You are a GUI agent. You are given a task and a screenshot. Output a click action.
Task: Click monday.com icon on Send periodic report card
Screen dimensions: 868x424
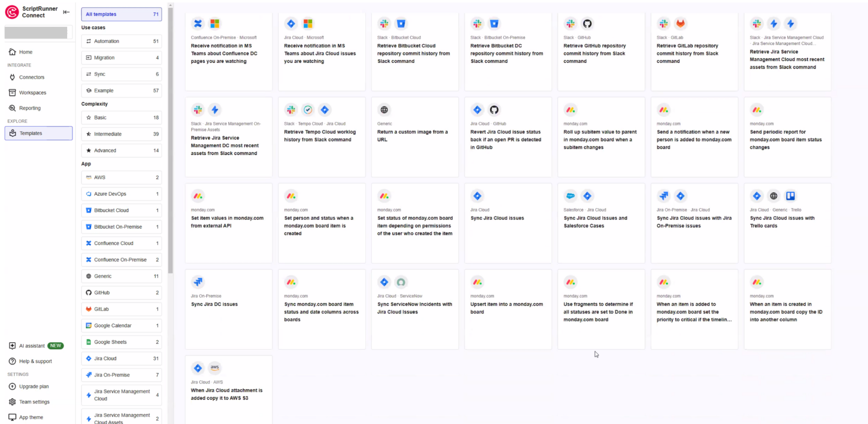tap(757, 110)
